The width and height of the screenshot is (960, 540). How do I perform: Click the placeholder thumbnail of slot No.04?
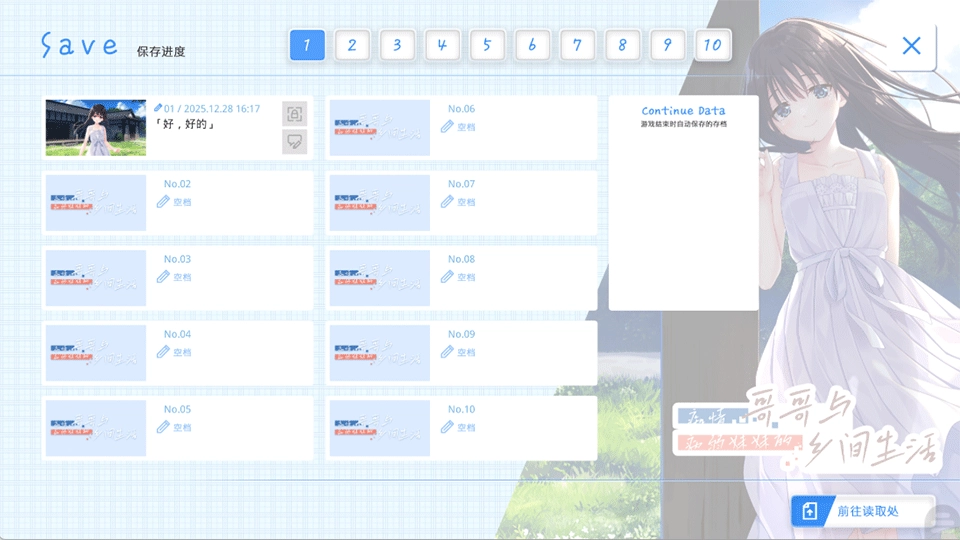96,352
